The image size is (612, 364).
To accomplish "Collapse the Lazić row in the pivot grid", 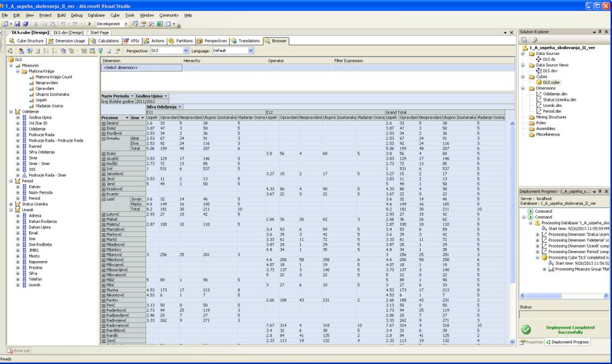I will pos(104,200).
